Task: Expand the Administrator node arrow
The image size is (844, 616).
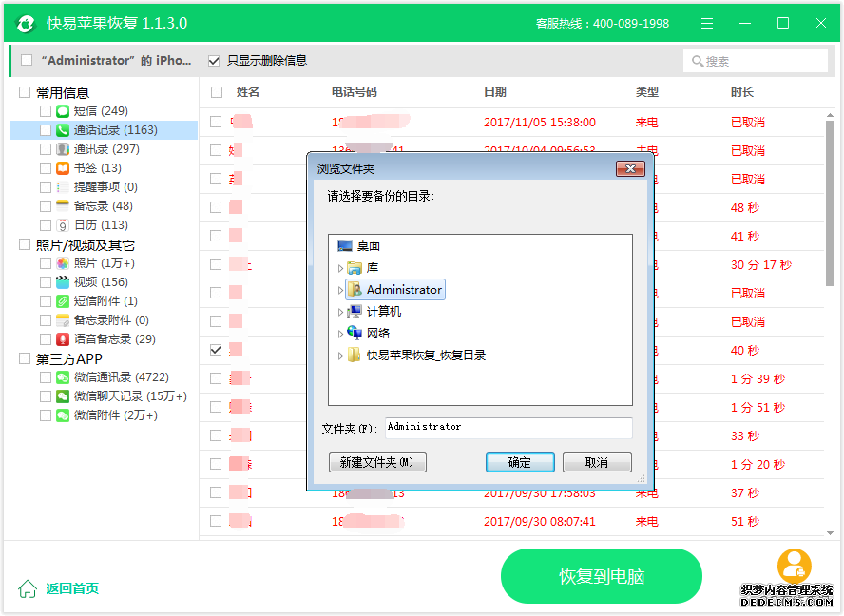Action: 340,290
